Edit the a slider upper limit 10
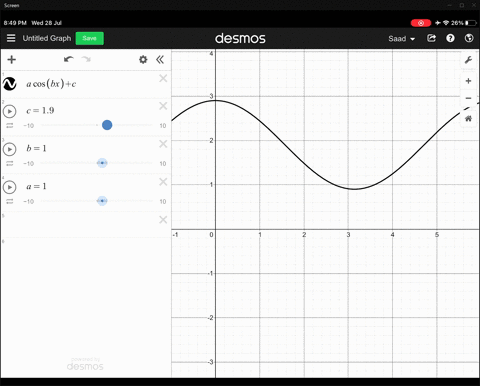 (x=163, y=202)
